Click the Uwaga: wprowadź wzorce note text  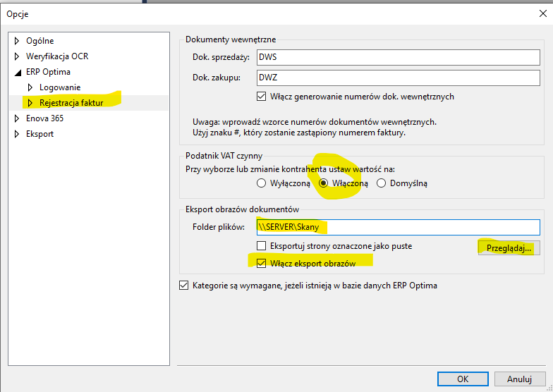[x=315, y=123]
